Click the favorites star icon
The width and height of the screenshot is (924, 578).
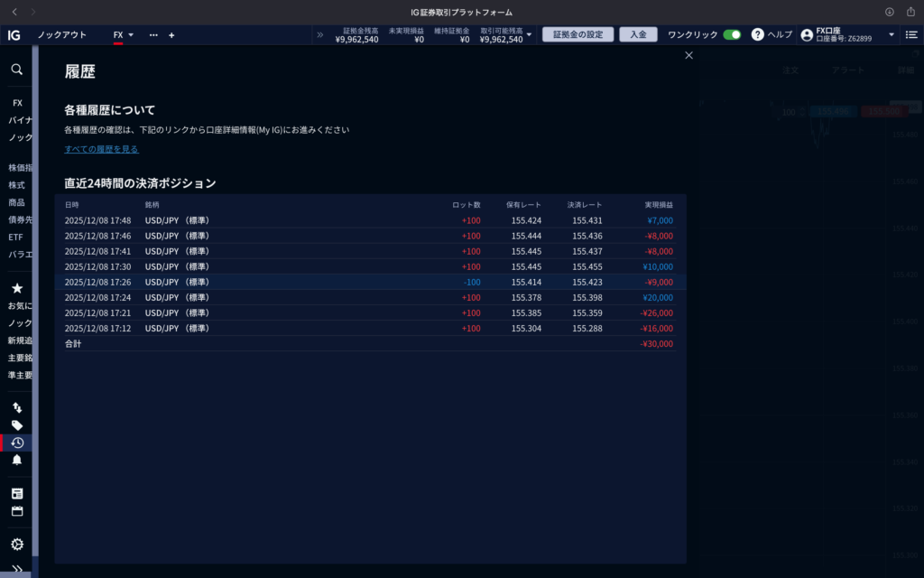tap(16, 288)
